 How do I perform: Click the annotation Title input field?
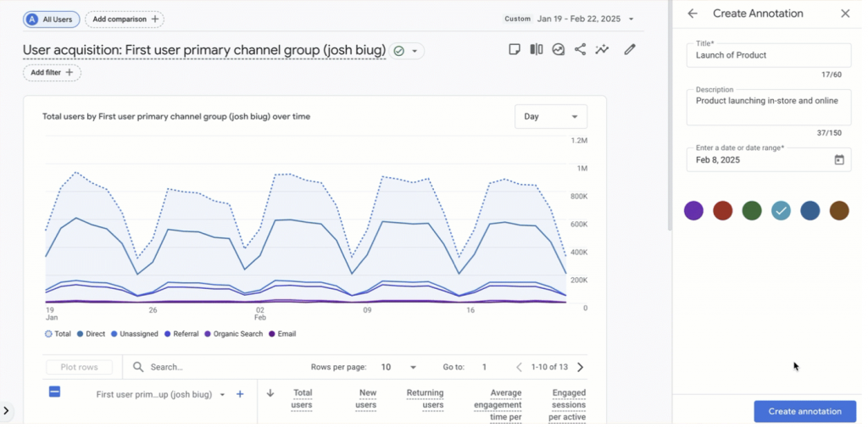(767, 55)
